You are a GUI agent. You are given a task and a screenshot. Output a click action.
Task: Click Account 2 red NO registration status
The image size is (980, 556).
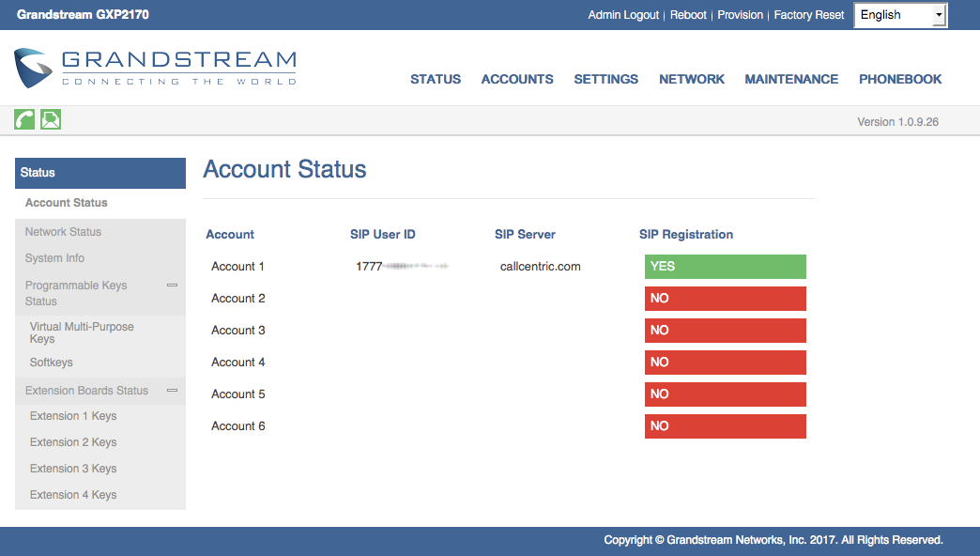point(725,299)
